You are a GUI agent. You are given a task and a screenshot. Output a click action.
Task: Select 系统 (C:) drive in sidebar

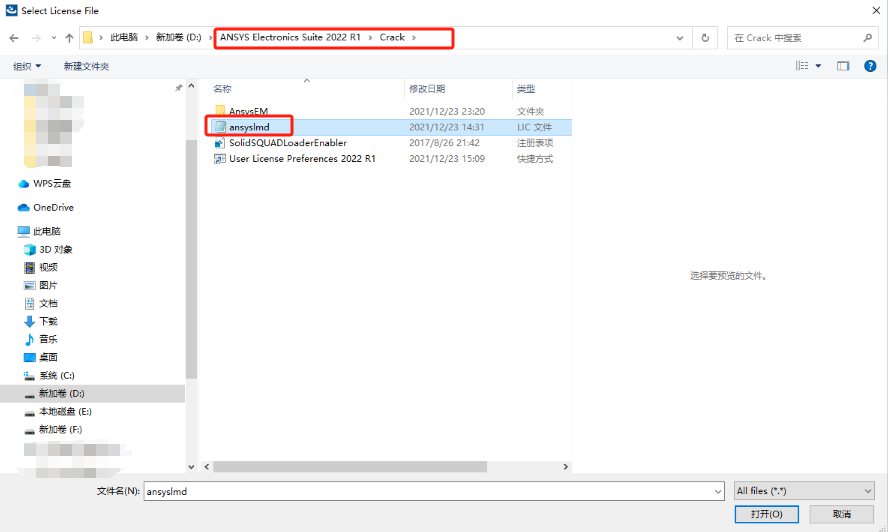point(57,376)
